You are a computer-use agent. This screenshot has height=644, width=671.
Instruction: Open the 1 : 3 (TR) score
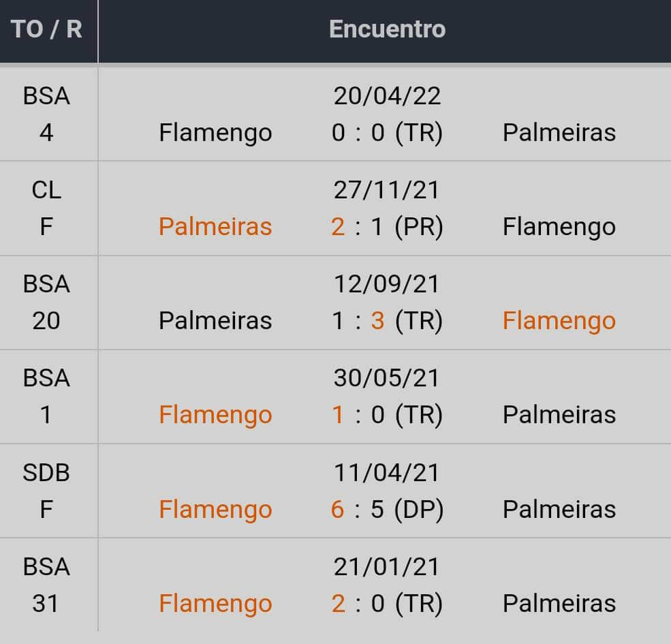click(x=387, y=320)
